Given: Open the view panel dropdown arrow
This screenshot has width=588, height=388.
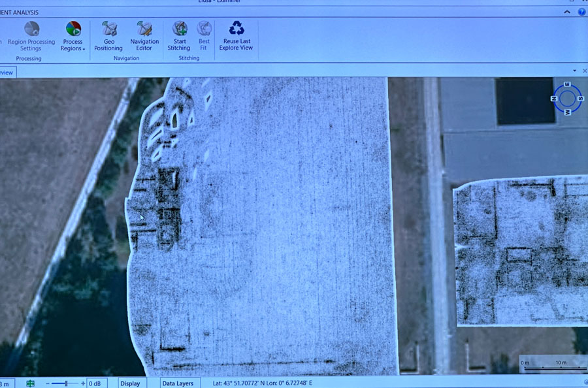Looking at the screenshot, I should coord(575,71).
